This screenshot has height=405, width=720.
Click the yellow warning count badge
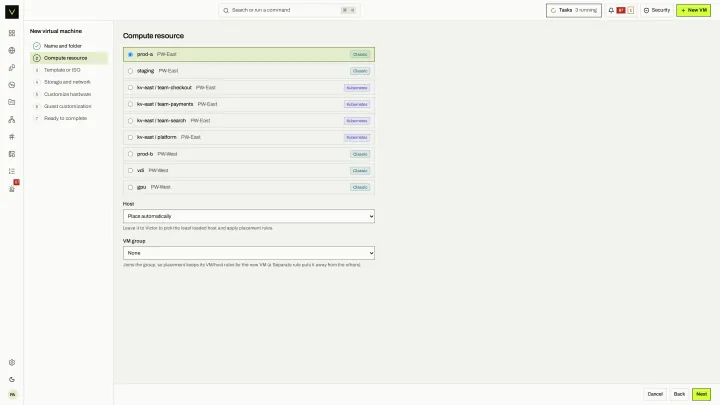coord(630,10)
